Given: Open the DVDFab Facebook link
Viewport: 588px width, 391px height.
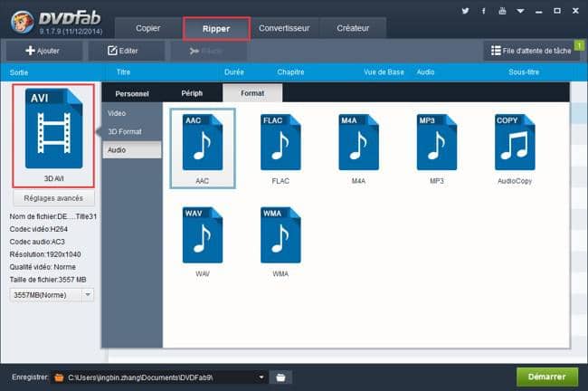Looking at the screenshot, I should click(x=484, y=11).
